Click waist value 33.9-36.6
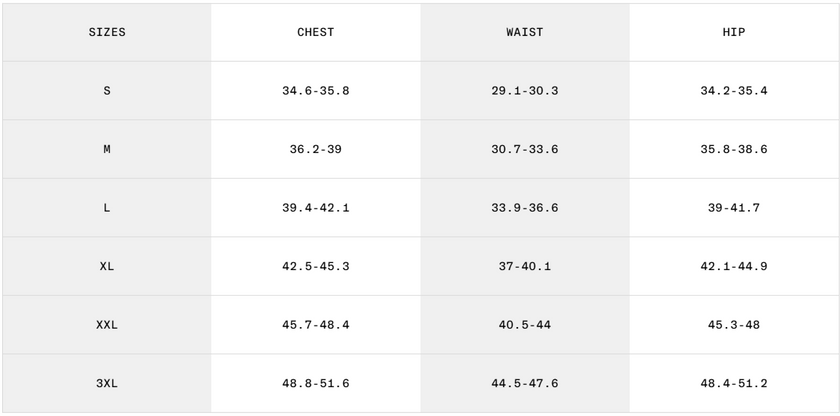Screen dimensions: 840x416 [x=525, y=208]
